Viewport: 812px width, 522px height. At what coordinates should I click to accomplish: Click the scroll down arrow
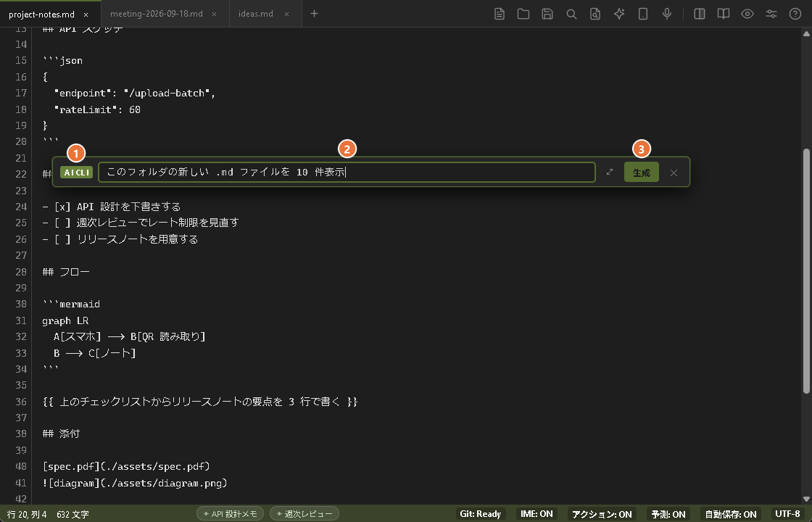pos(806,500)
